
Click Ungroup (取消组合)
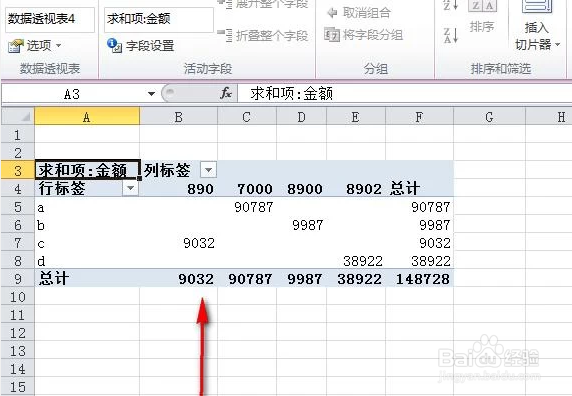click(359, 13)
